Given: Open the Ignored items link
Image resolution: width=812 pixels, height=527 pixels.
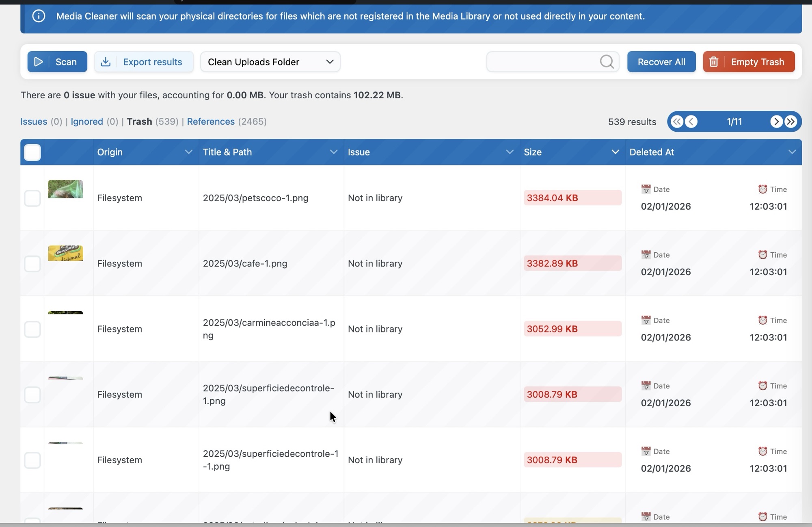Looking at the screenshot, I should [x=86, y=121].
